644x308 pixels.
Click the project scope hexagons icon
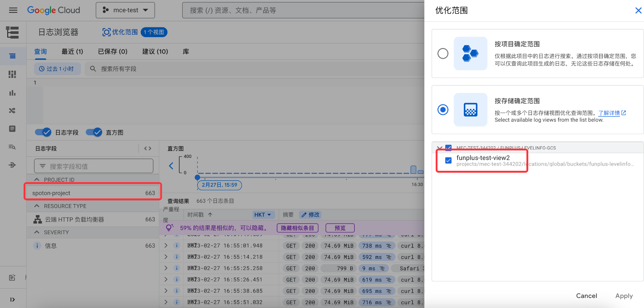pyautogui.click(x=470, y=53)
